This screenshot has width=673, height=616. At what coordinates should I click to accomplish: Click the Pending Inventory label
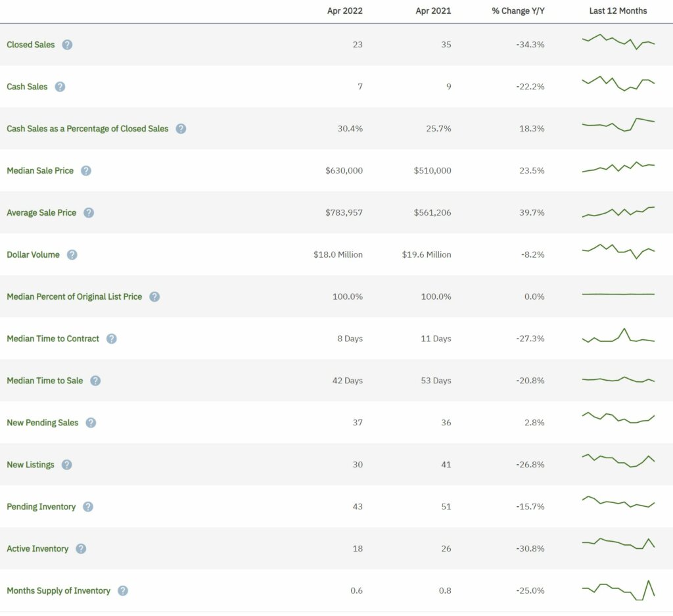pos(41,507)
